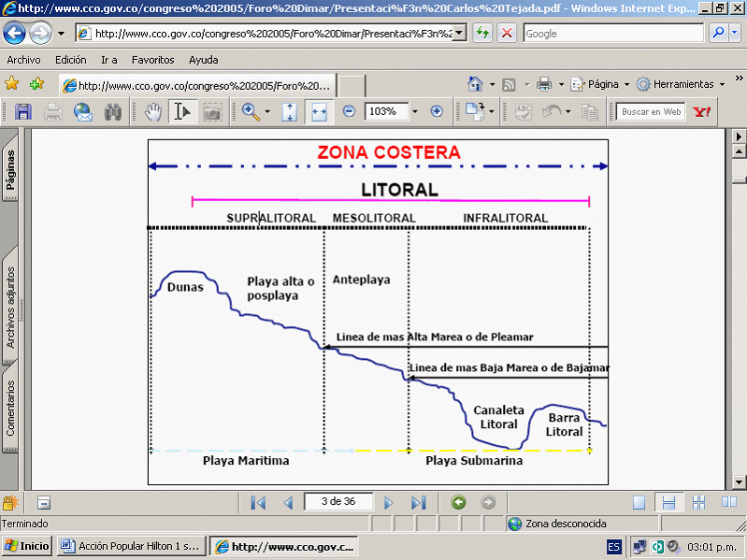
Task: Open the 103% zoom level dropdown
Action: 416,111
